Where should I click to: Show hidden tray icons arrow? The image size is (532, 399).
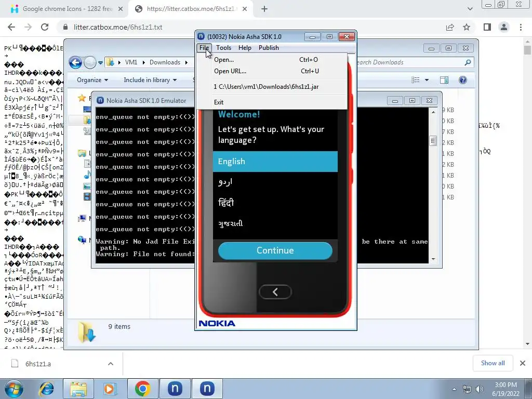pyautogui.click(x=454, y=389)
